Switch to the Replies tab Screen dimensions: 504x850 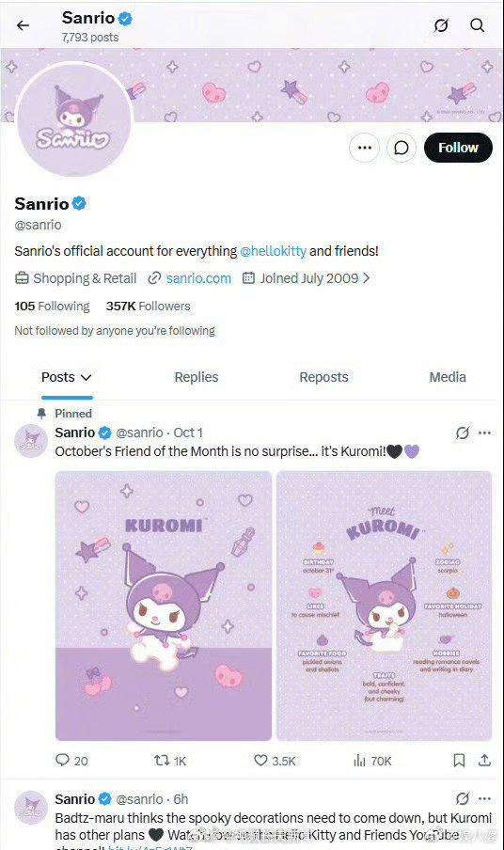coord(197,377)
